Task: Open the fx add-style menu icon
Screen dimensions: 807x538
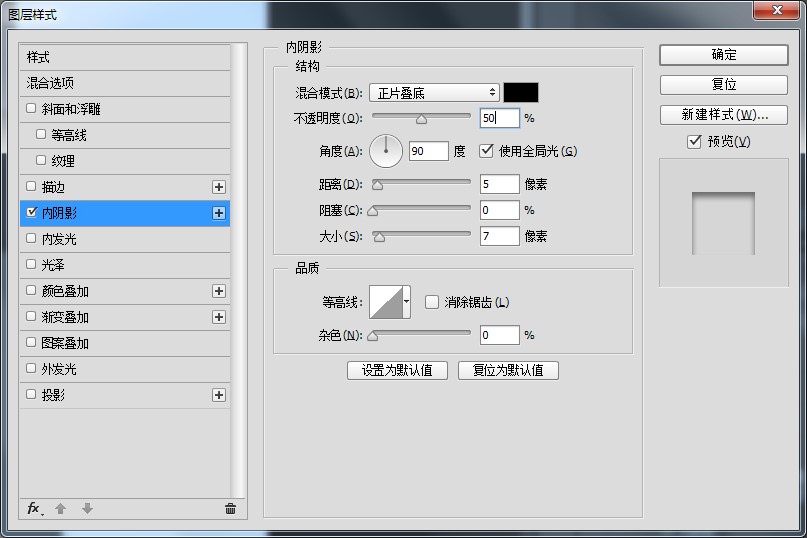Action: coord(34,509)
